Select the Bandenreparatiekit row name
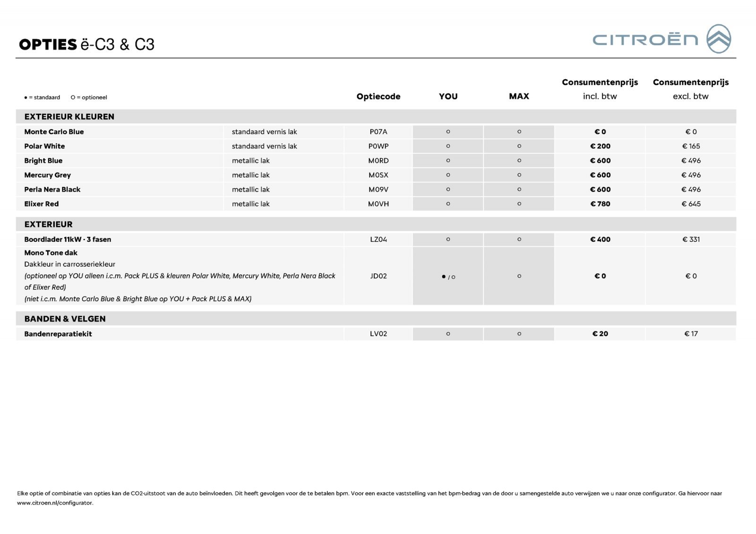The height and width of the screenshot is (534, 756). (58, 334)
